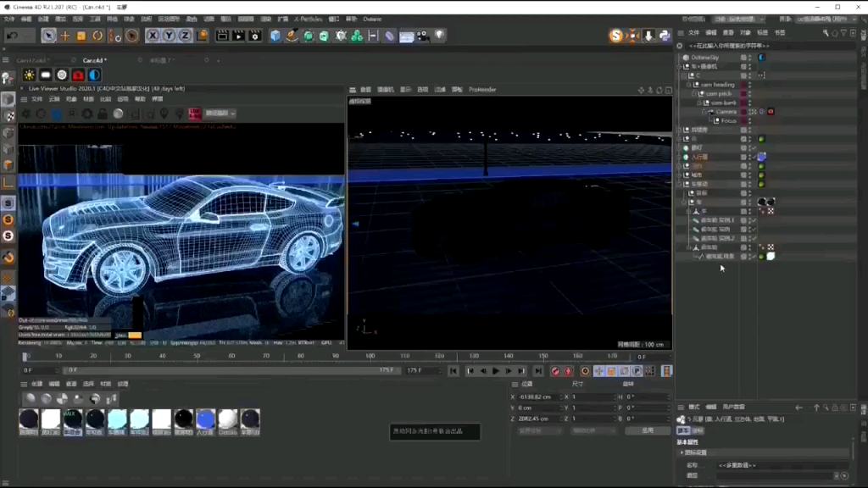Add a Cube primitive from the toolbar

tap(275, 36)
